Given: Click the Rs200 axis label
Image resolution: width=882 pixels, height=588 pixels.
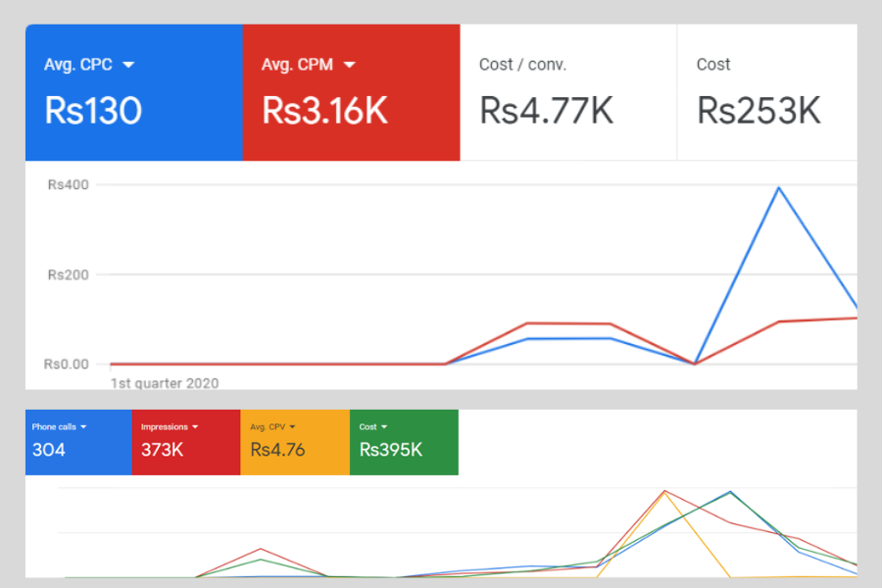Looking at the screenshot, I should pyautogui.click(x=67, y=275).
